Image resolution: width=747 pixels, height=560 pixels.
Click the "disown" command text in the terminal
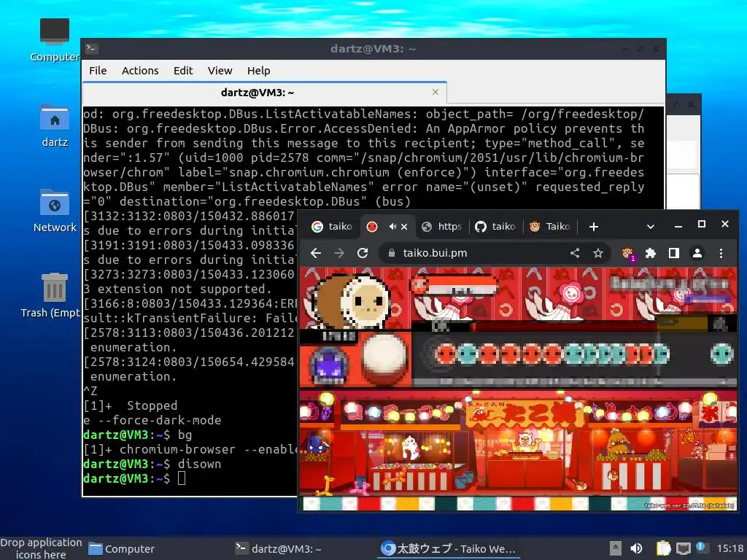click(x=199, y=464)
